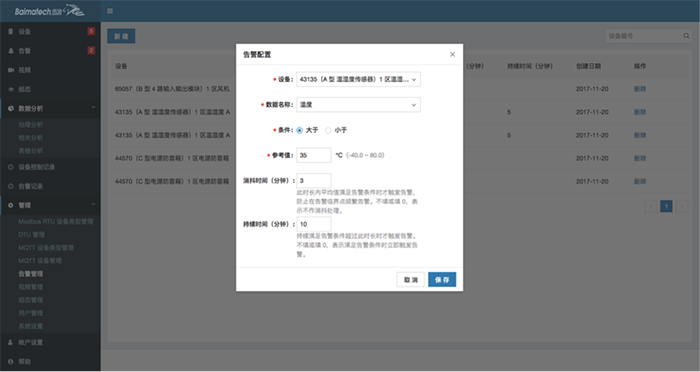Click the 保存 save button
700x372 pixels.
click(442, 280)
